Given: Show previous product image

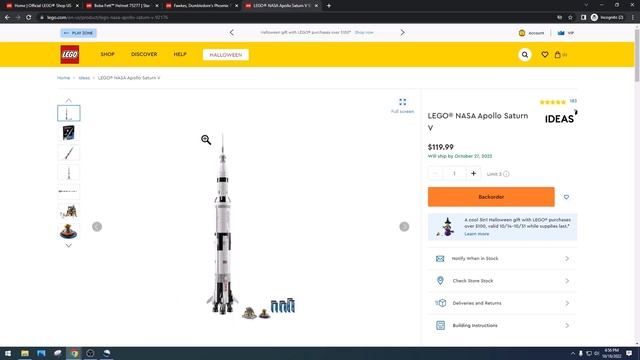Looking at the screenshot, I should 97,227.
